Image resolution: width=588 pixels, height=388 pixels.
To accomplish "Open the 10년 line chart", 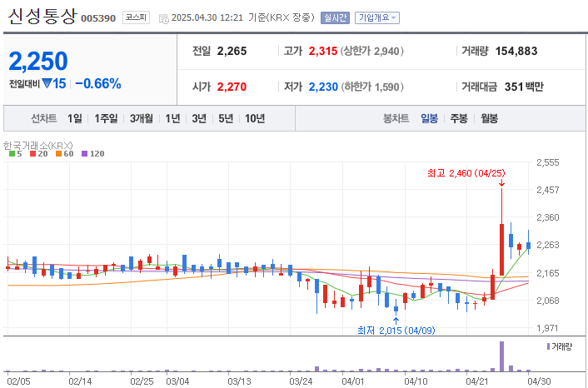I will coord(255,119).
